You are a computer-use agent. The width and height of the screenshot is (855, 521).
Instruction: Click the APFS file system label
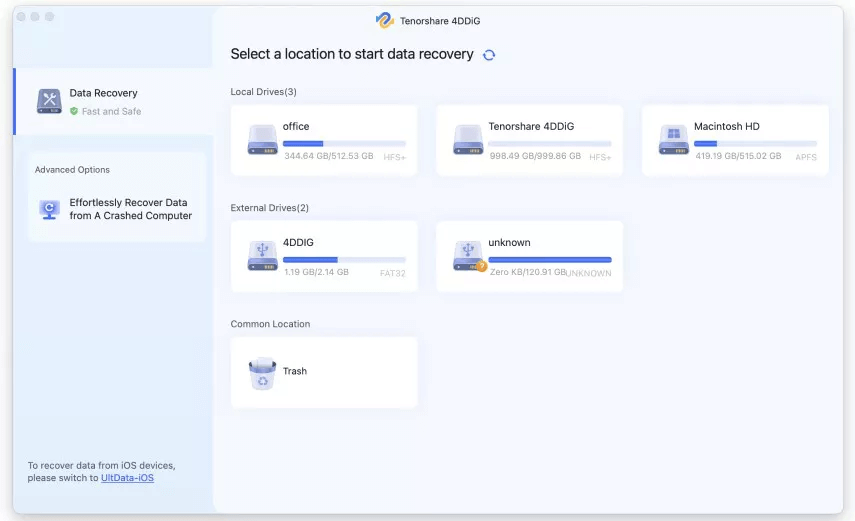[806, 157]
